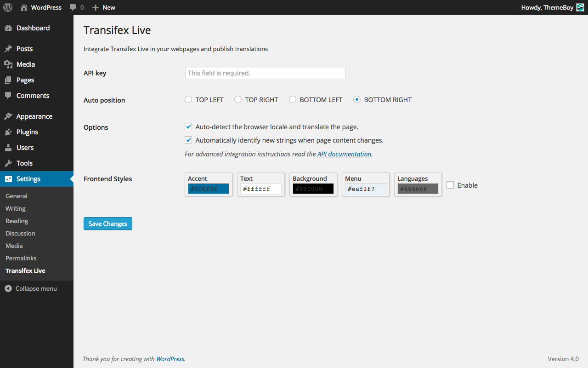The width and height of the screenshot is (588, 368).
Task: Click the New link in admin bar
Action: tap(104, 7)
